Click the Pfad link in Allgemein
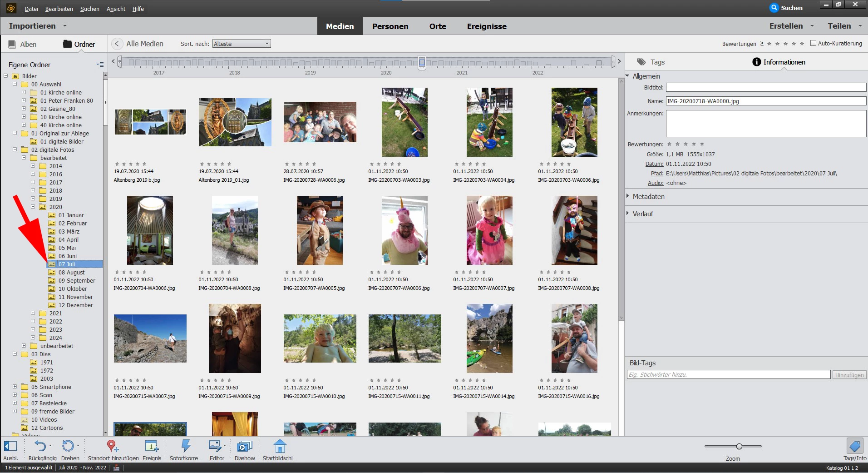The image size is (868, 473). pyautogui.click(x=657, y=174)
